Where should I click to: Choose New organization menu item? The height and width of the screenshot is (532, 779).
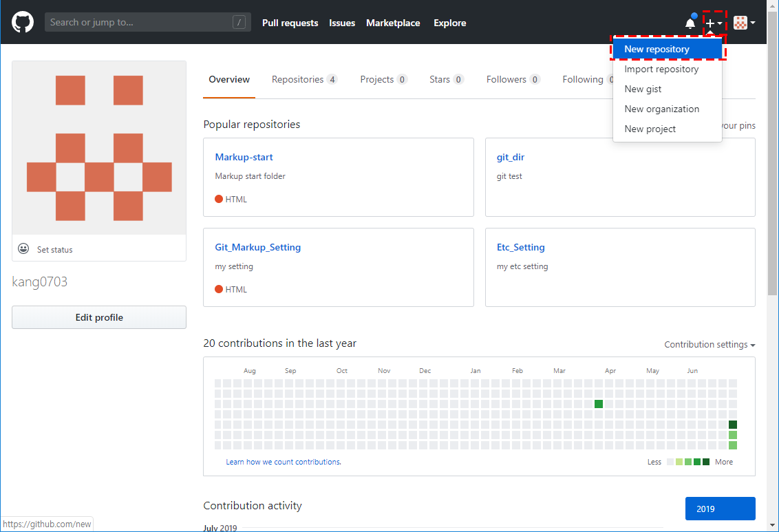pyautogui.click(x=668, y=109)
